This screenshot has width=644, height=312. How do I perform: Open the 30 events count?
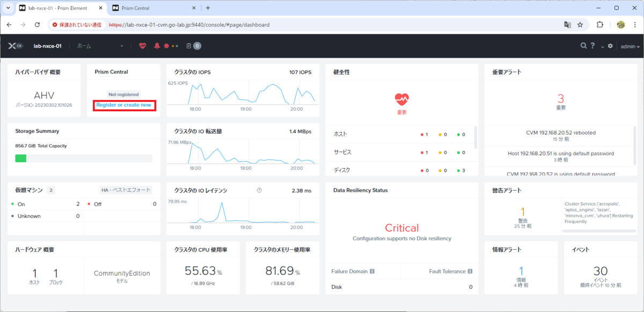(x=600, y=271)
